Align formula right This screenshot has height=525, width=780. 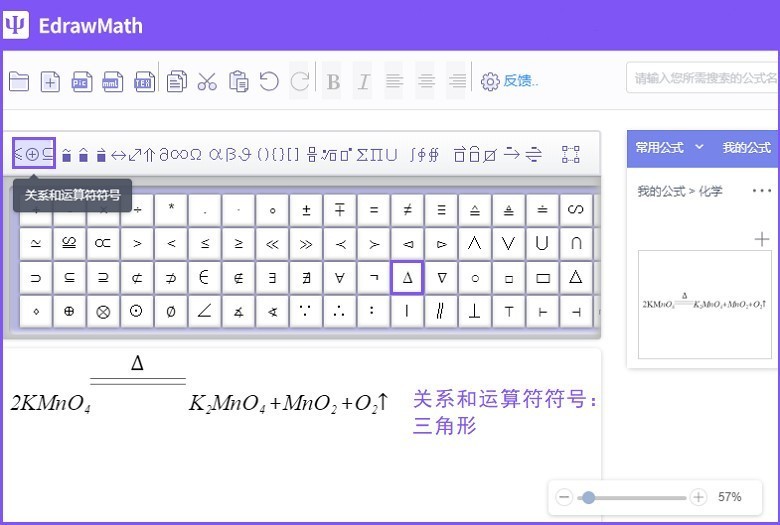pyautogui.click(x=457, y=81)
